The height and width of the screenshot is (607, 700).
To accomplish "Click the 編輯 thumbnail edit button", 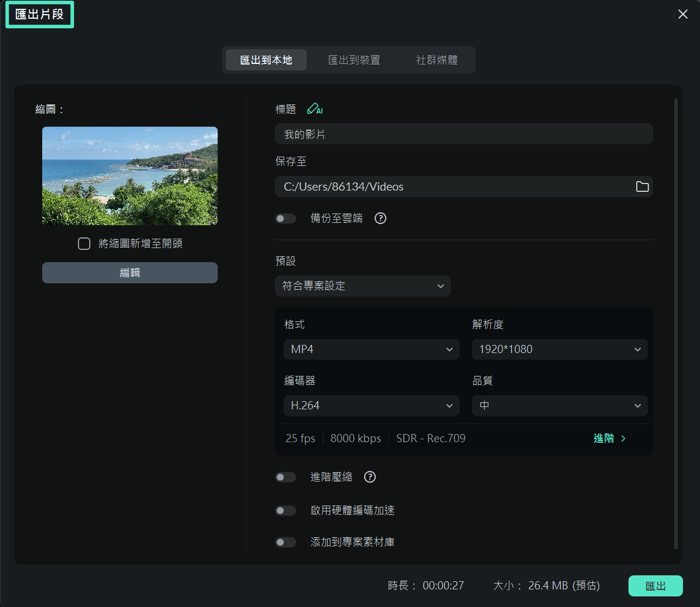I will [x=130, y=272].
